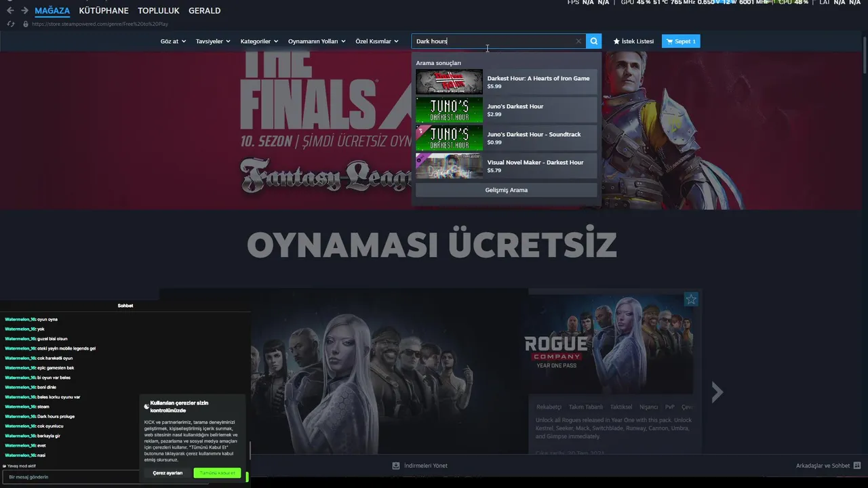The height and width of the screenshot is (488, 868).
Task: Click the PvP tag
Action: pyautogui.click(x=669, y=407)
